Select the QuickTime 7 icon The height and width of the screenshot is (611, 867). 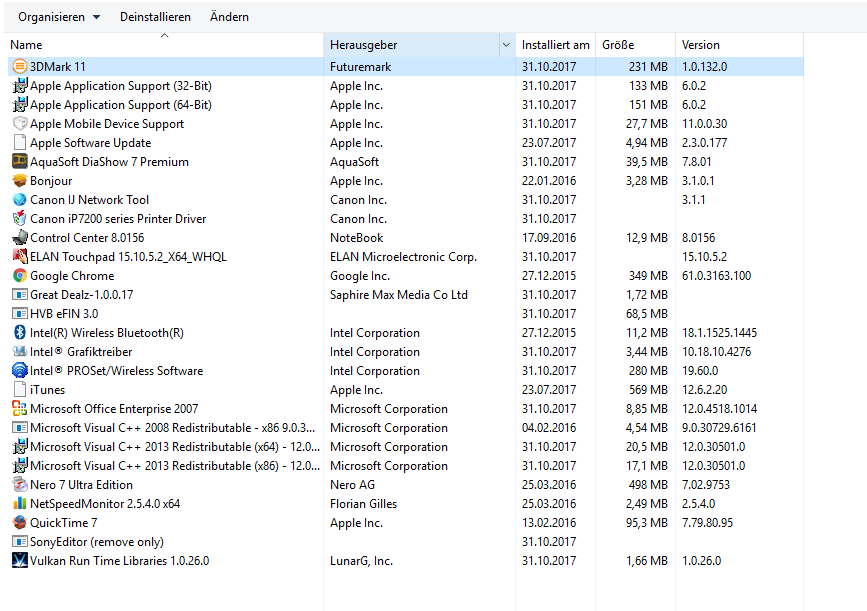pos(19,523)
